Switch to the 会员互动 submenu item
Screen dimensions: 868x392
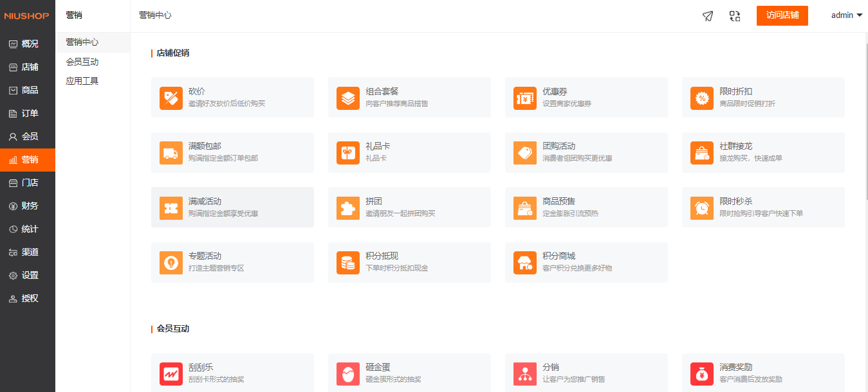point(81,62)
